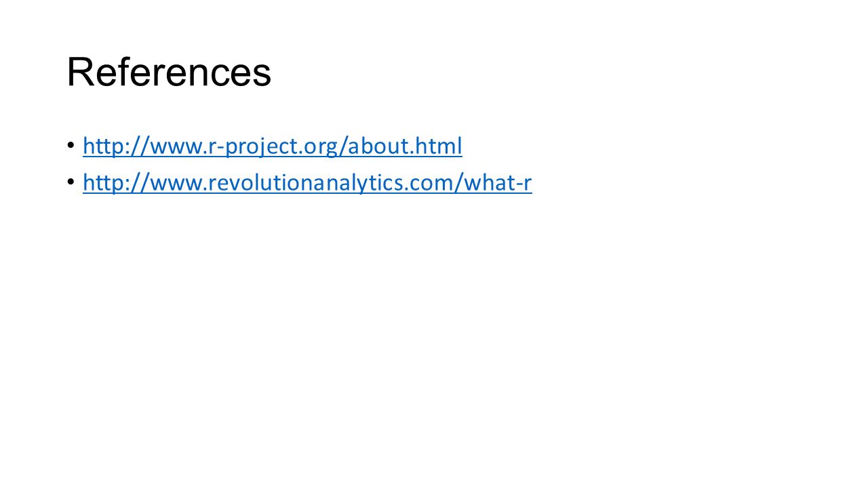Click the 'what-r' ending of the second link

point(496,182)
